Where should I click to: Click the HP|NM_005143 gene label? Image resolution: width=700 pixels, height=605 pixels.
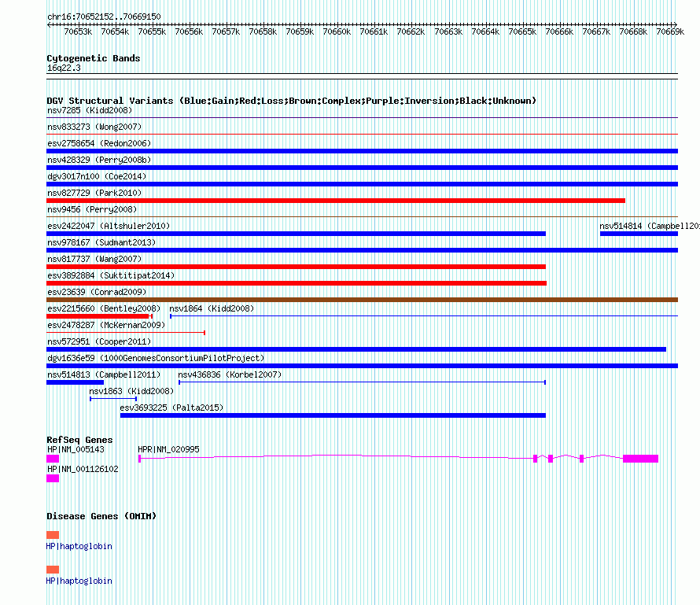point(76,449)
